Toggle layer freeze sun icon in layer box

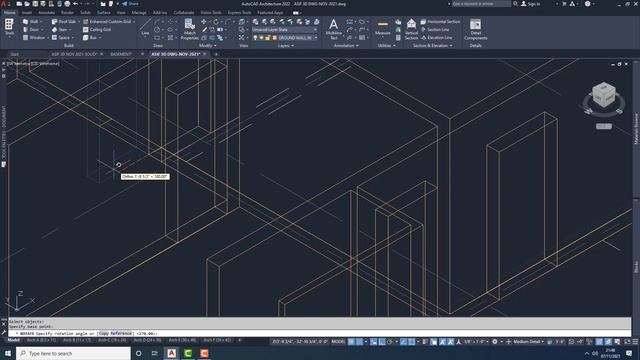coord(262,38)
